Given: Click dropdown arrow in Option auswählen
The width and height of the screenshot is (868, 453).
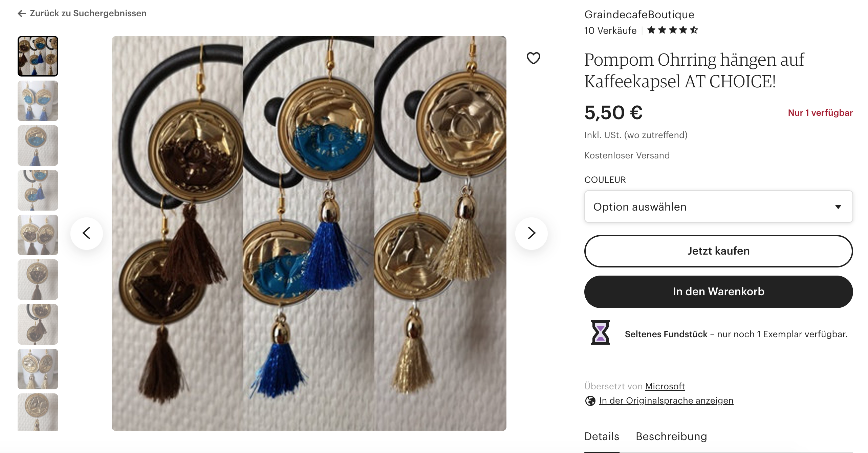Looking at the screenshot, I should tap(838, 207).
